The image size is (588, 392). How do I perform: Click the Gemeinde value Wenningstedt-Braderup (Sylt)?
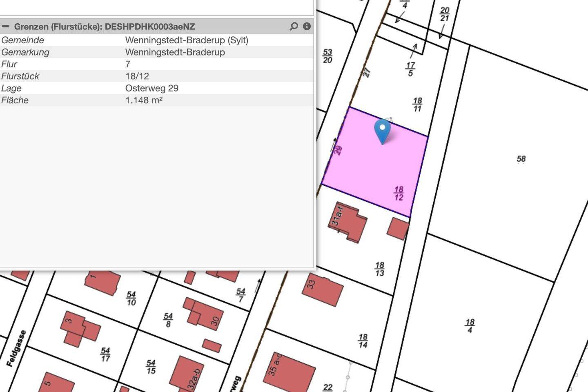click(187, 40)
